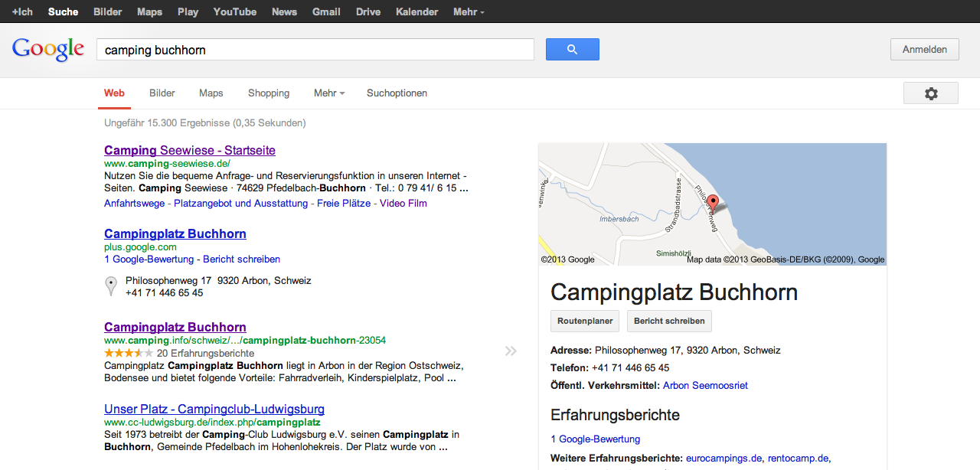This screenshot has width=980, height=470.
Task: Expand the Mehr dropdown under search box
Action: [x=328, y=93]
